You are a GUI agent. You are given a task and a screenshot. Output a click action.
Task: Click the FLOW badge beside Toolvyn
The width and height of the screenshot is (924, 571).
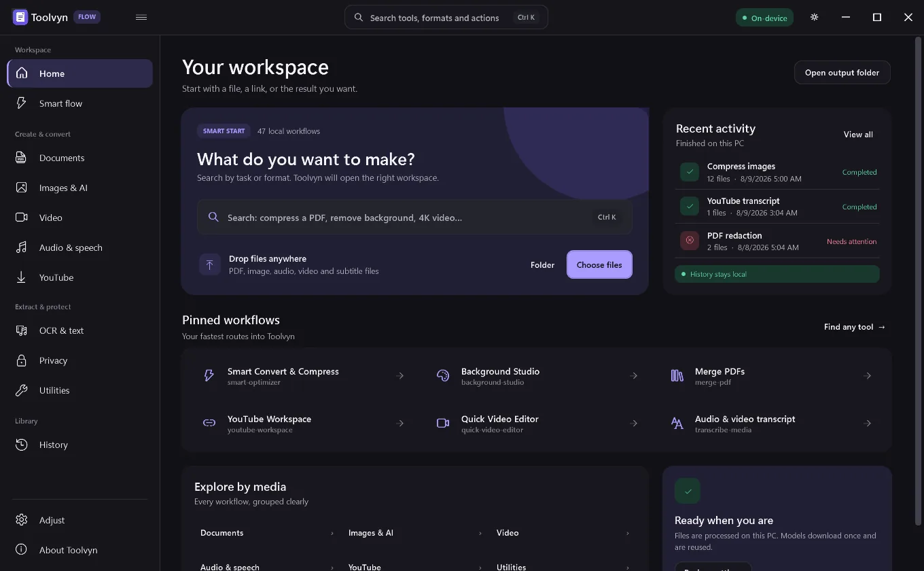tap(87, 17)
